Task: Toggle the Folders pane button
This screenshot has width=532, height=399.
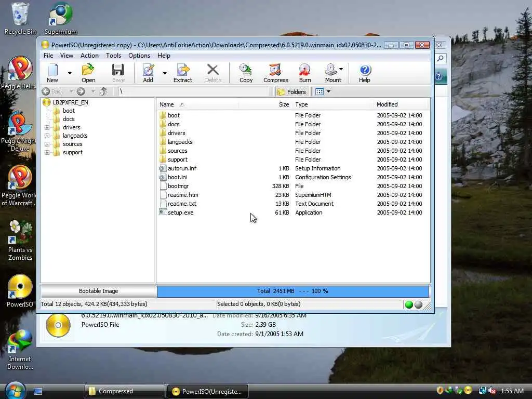Action: [292, 91]
